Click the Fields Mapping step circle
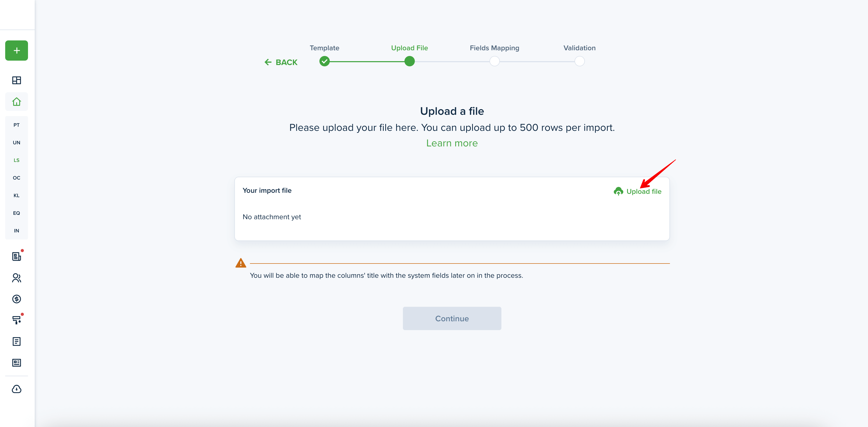 pos(494,61)
